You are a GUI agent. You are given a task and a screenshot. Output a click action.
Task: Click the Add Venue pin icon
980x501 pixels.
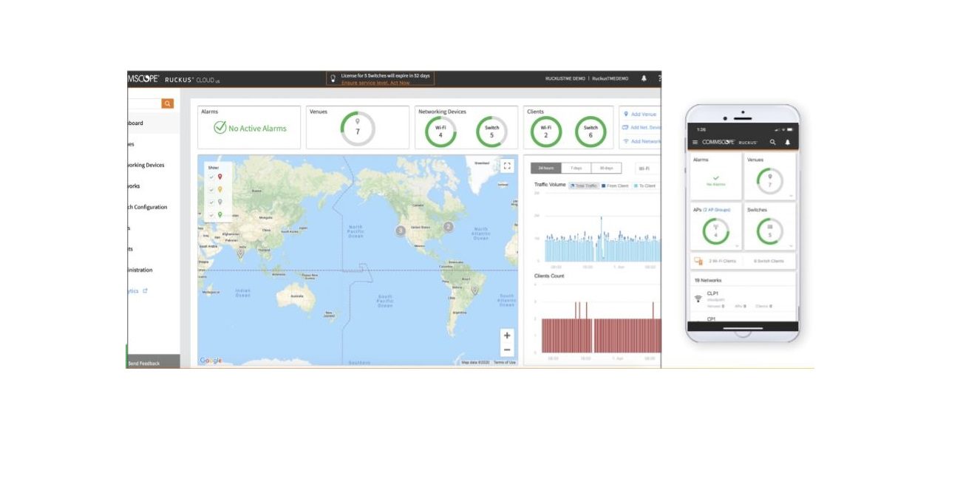[x=627, y=114]
